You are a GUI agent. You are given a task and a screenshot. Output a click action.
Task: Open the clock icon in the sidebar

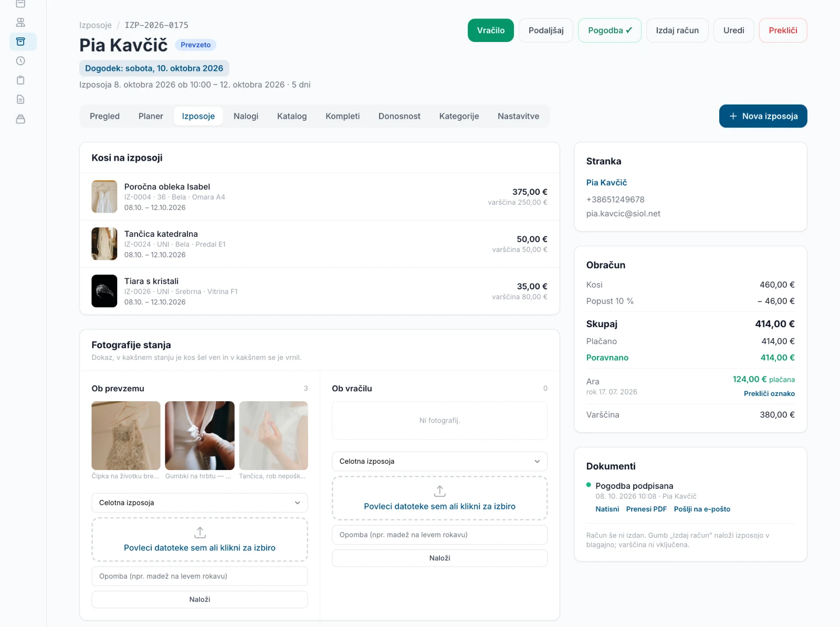click(x=20, y=61)
